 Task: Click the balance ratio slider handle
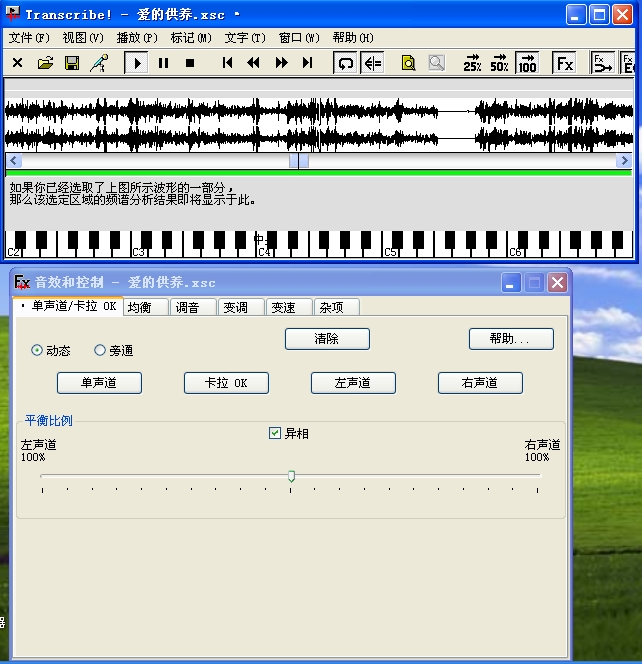click(291, 476)
